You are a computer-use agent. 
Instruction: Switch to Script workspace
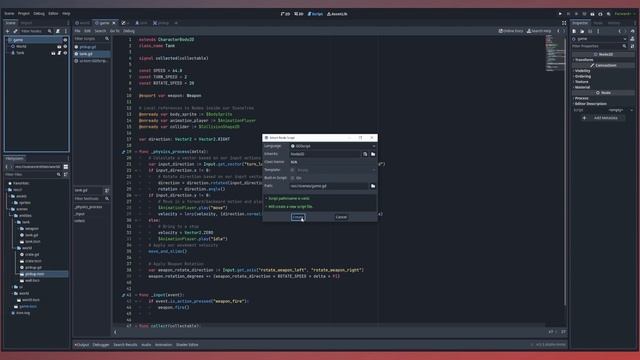(315, 14)
